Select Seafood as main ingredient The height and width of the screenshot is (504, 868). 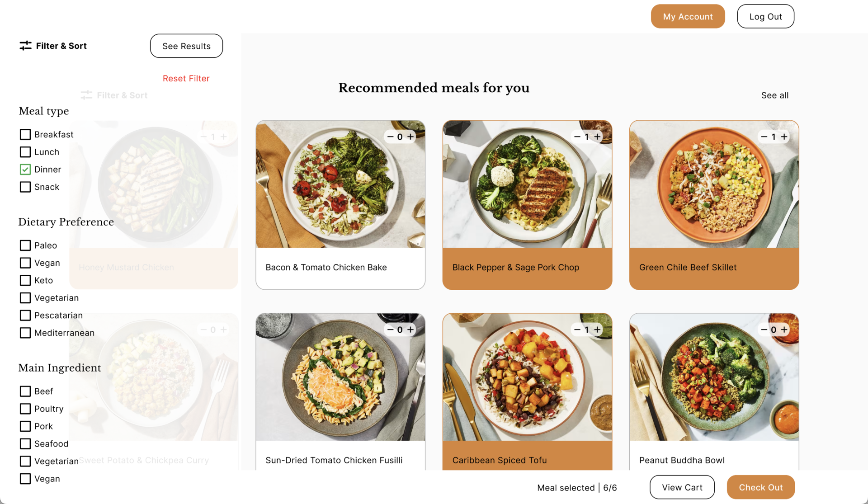click(25, 444)
